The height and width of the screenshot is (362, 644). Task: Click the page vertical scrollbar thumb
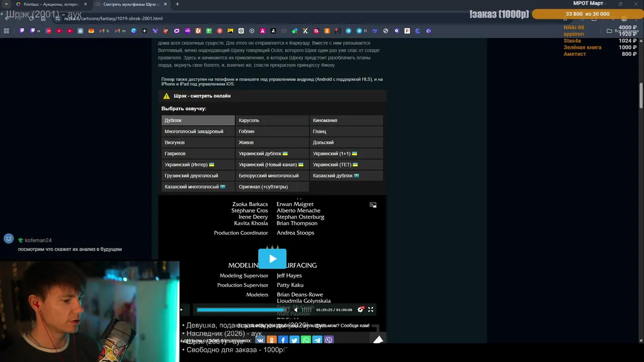click(641, 95)
